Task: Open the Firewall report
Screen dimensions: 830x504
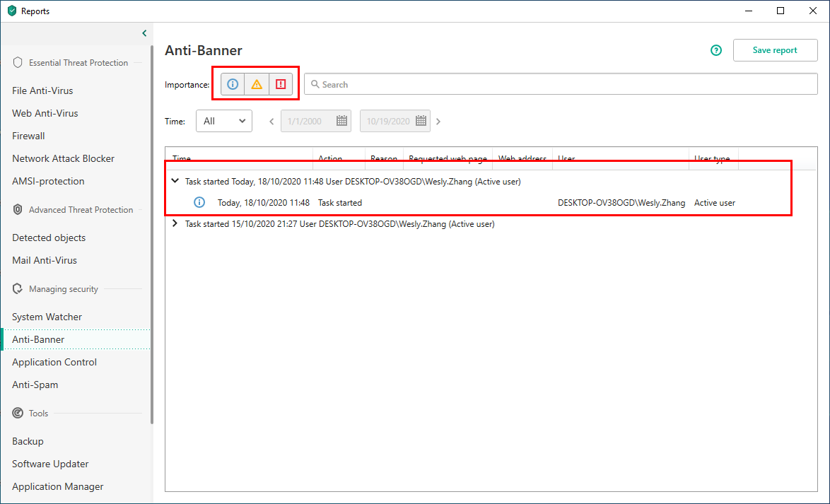Action: coord(28,136)
